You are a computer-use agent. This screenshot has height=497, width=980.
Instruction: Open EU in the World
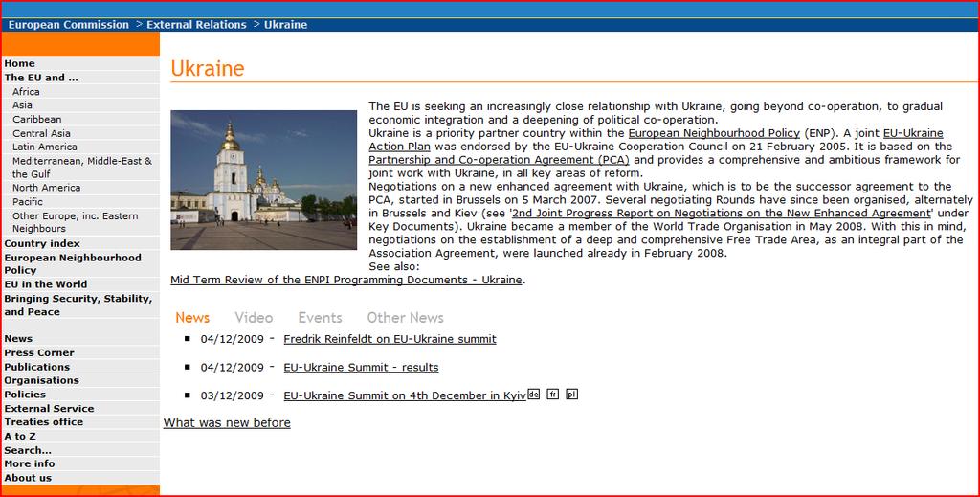tap(46, 283)
